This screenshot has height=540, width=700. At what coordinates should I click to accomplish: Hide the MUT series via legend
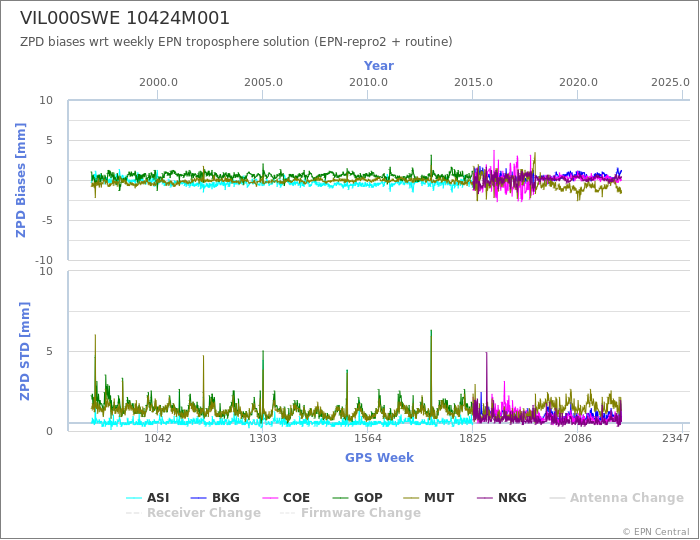click(x=429, y=498)
